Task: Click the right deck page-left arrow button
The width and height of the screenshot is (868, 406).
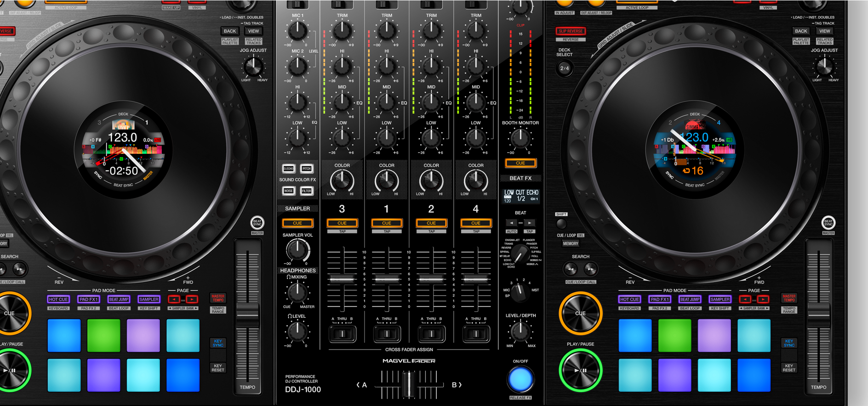Action: point(745,299)
